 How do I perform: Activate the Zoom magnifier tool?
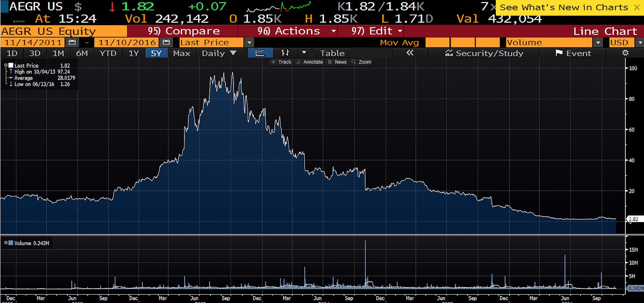click(361, 62)
